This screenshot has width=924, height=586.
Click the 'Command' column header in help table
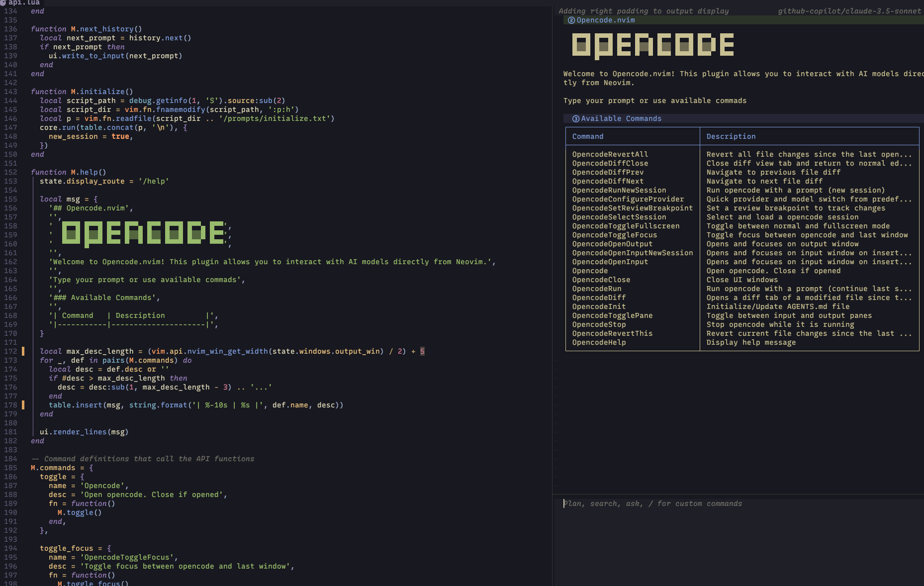[x=588, y=136]
